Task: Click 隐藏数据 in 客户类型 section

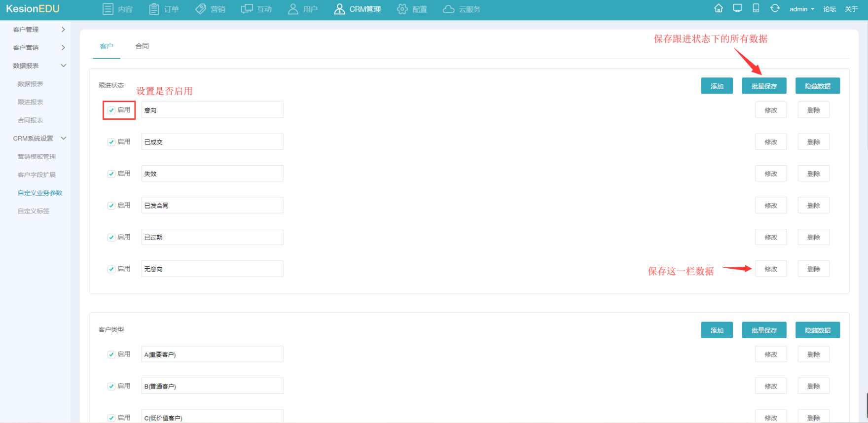Action: (x=818, y=330)
